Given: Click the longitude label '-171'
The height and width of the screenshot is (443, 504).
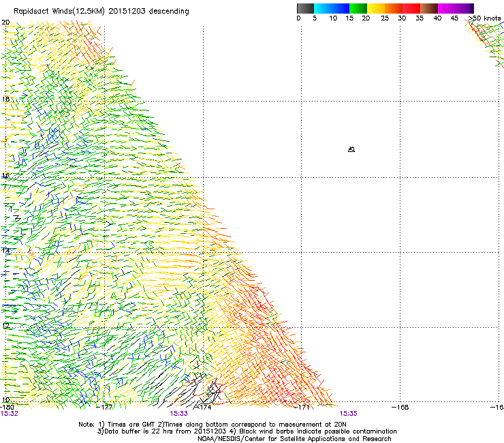Looking at the screenshot, I should click(302, 407).
